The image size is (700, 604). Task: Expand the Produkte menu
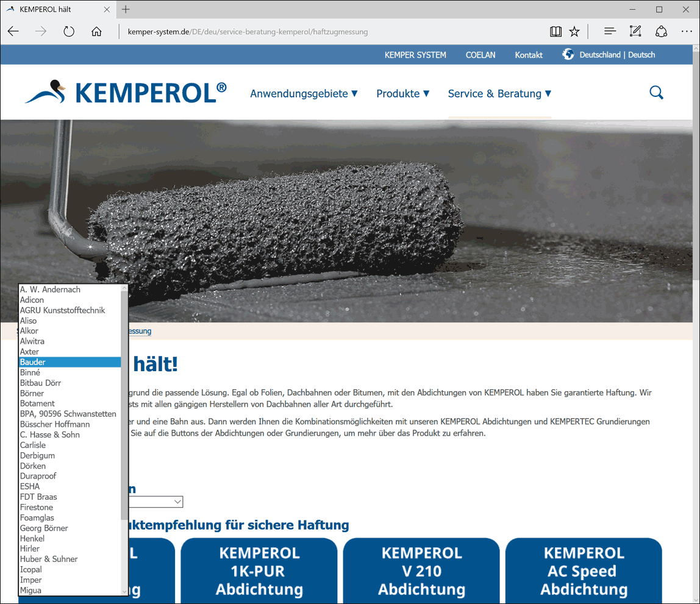pos(402,94)
